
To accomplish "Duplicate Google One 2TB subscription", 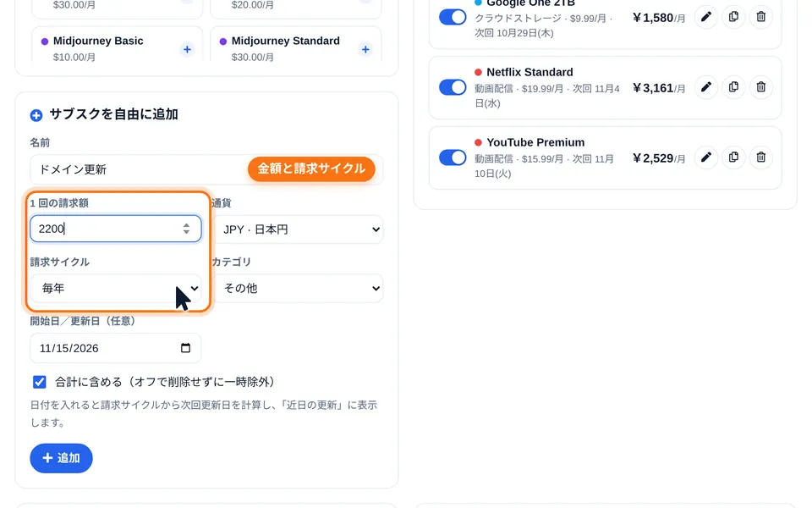I will coord(733,17).
